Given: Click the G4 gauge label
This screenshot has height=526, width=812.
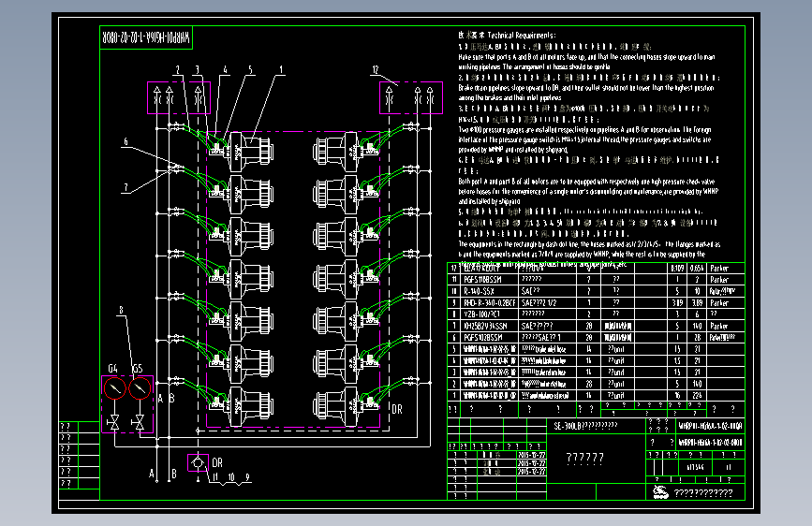Looking at the screenshot, I should pos(113,369).
